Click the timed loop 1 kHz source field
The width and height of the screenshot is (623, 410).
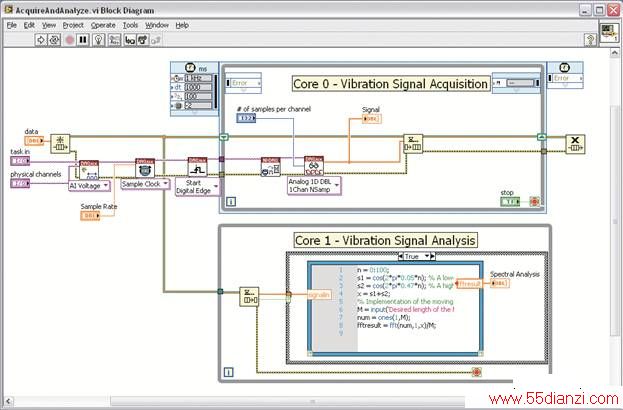pyautogui.click(x=198, y=78)
